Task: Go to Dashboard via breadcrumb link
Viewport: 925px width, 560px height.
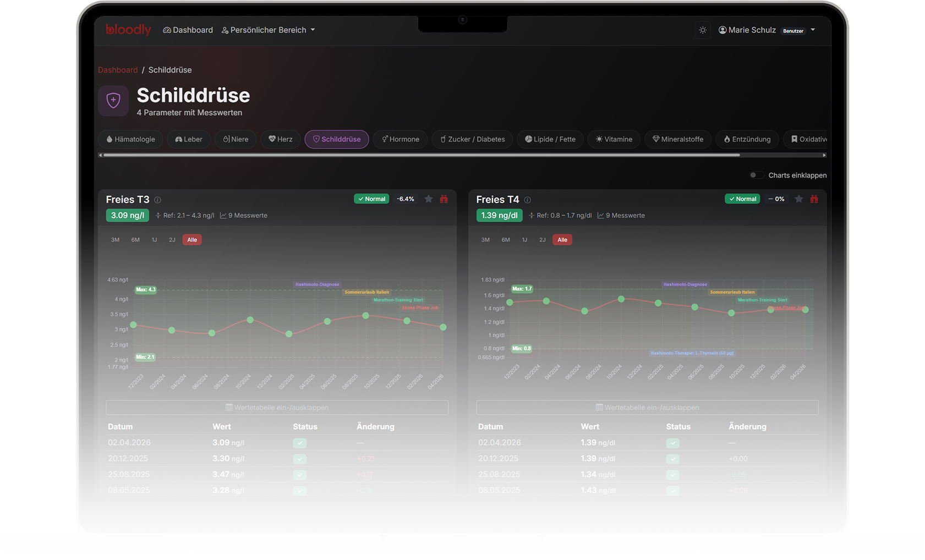Action: coord(118,70)
